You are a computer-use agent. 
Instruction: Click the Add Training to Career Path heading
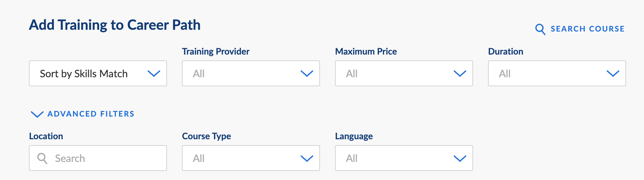tap(115, 25)
